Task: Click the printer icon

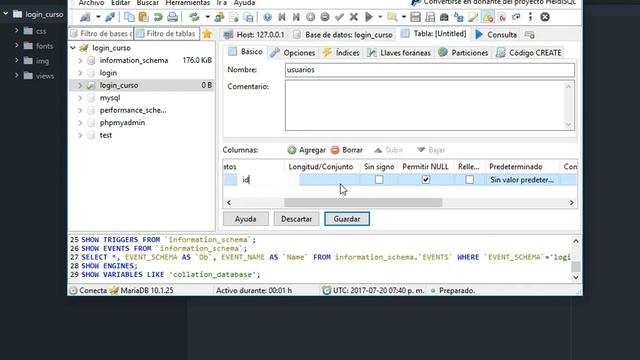Action: pos(173,17)
